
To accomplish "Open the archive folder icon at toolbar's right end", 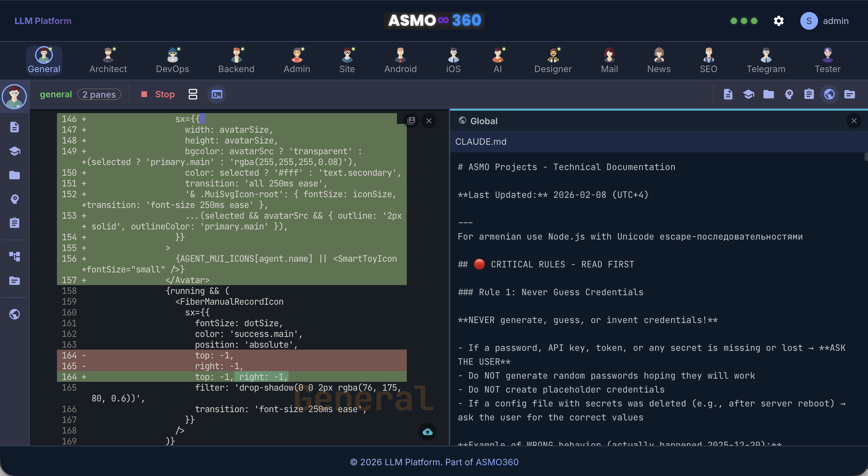I will [x=850, y=94].
